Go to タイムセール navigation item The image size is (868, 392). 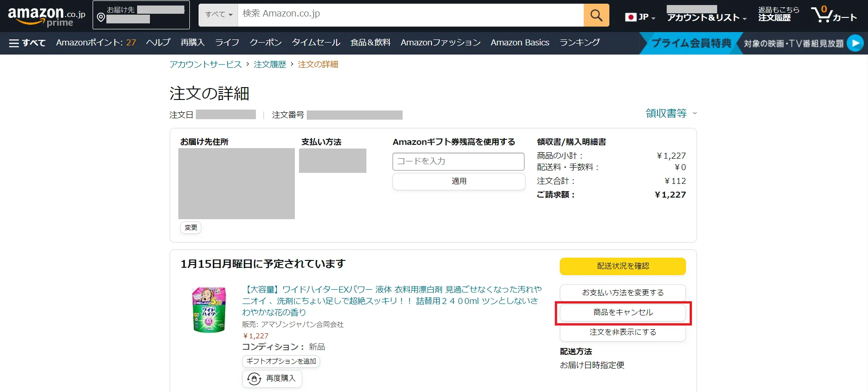(x=316, y=43)
